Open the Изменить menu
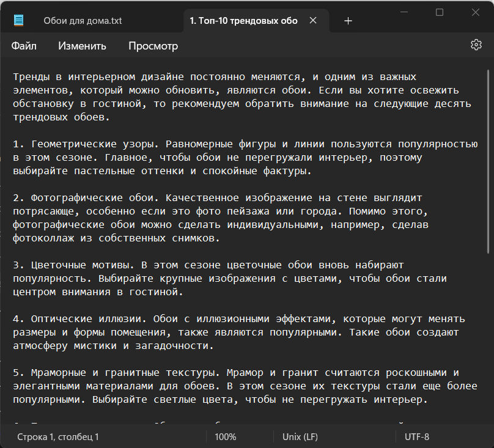The image size is (494, 448). [x=81, y=45]
